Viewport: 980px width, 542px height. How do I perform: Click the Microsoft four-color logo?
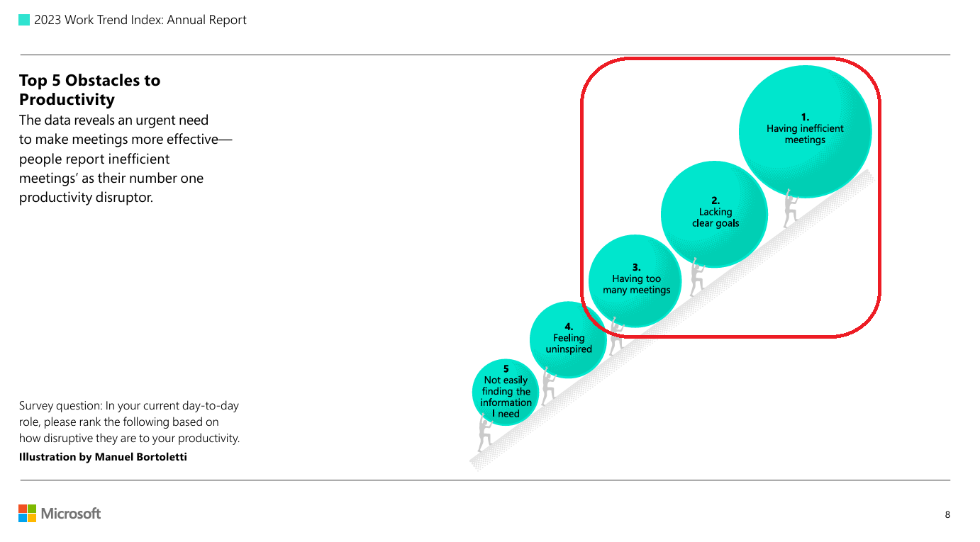pyautogui.click(x=27, y=513)
